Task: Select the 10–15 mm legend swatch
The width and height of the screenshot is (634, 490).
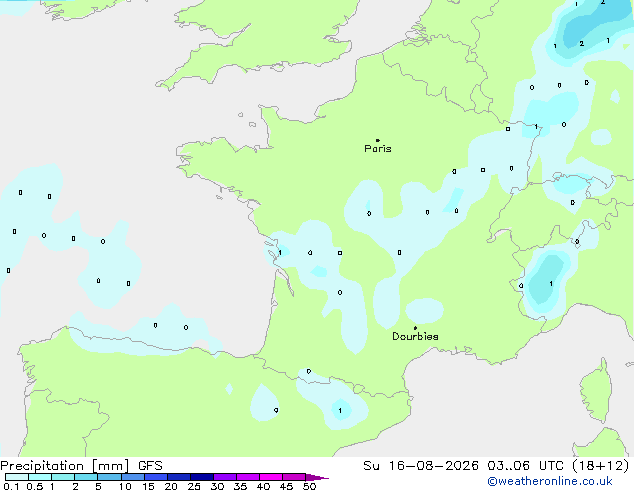Action: tap(132, 477)
